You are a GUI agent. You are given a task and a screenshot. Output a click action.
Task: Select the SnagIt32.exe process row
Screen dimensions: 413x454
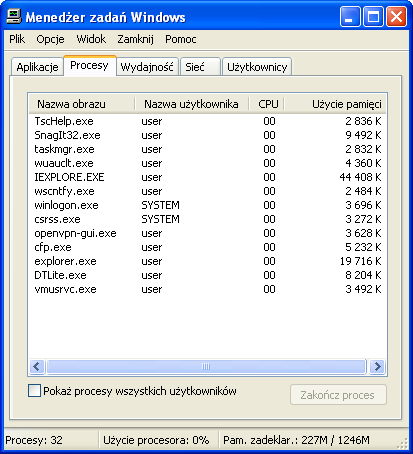[x=207, y=135]
